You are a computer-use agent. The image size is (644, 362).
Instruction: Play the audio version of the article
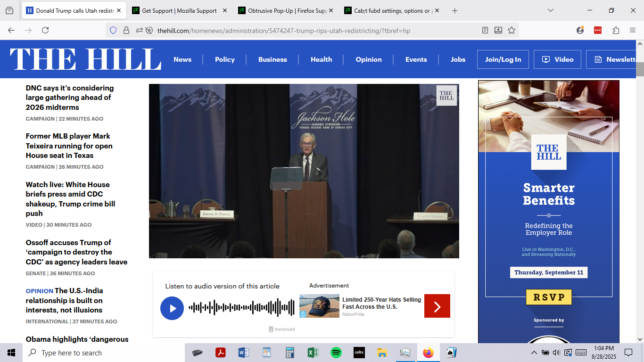tap(172, 308)
